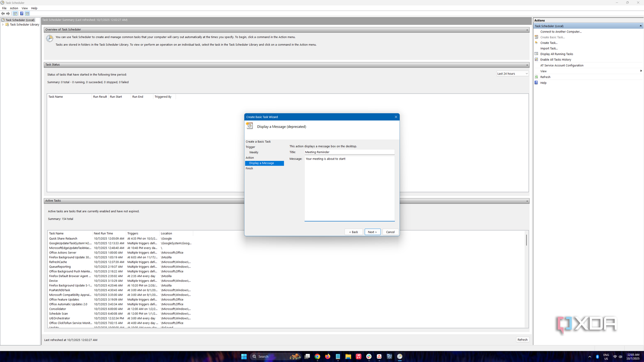Click the Enable All Tasks History icon
This screenshot has height=362, width=644.
[536, 60]
